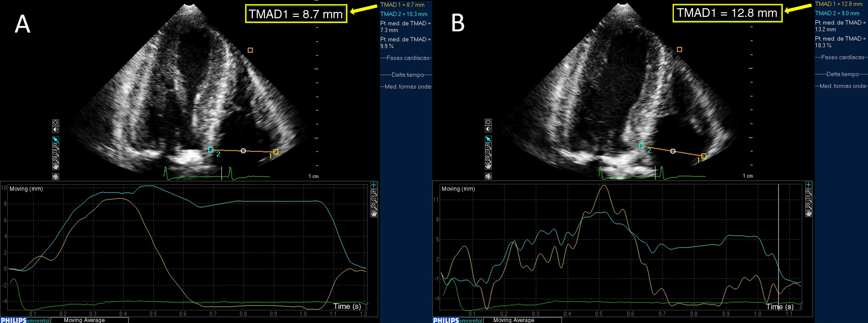Expand Fases cardíacas section in panel A

tap(406, 58)
